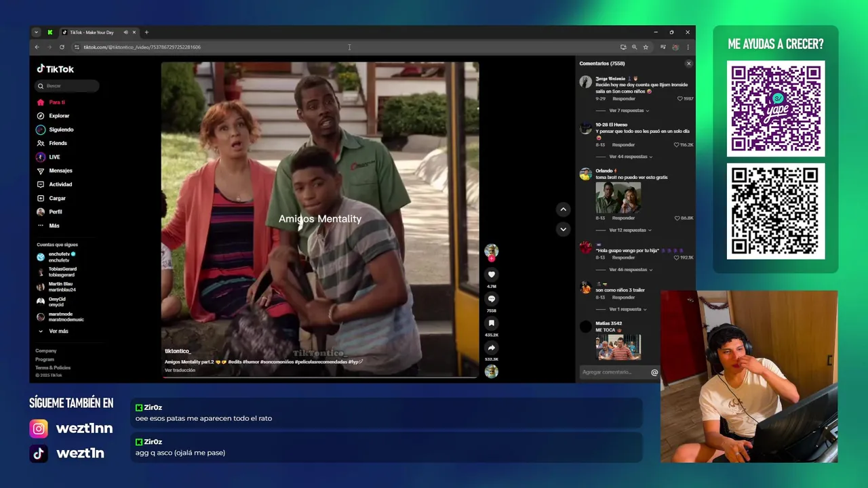
Task: Like 10-28 El Hueso's comment
Action: coord(677,145)
